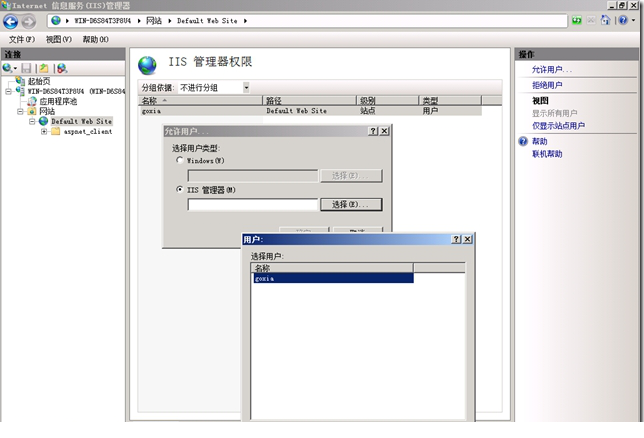Click the Windows user name input field
Screen dimensions: 644x438
pos(253,175)
